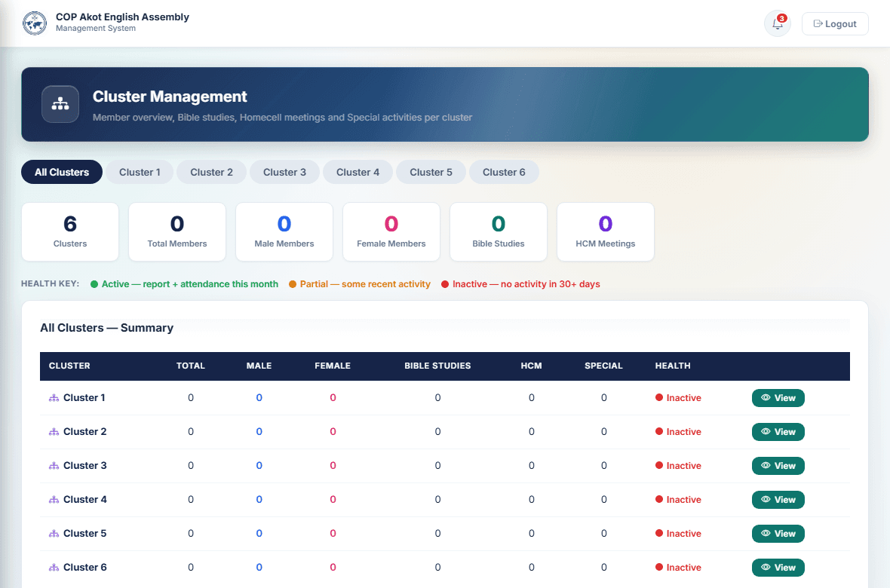Screen dimensions: 890x588
Task: Click the Male Members stat card
Action: click(x=284, y=231)
